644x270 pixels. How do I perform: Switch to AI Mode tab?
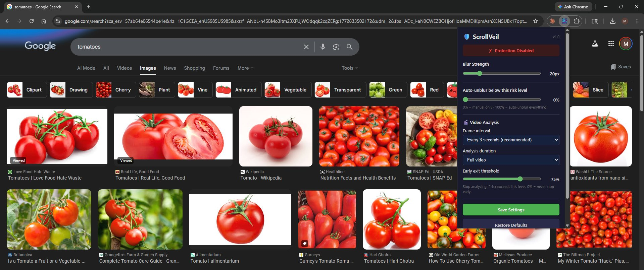tap(86, 68)
